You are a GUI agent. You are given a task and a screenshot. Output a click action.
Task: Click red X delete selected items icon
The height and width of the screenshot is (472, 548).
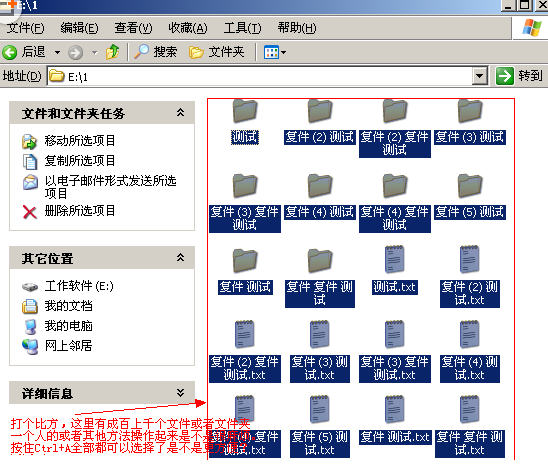click(x=30, y=212)
